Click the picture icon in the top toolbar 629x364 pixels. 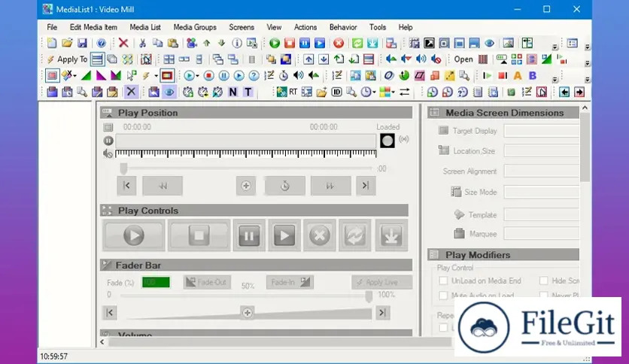pyautogui.click(x=509, y=43)
